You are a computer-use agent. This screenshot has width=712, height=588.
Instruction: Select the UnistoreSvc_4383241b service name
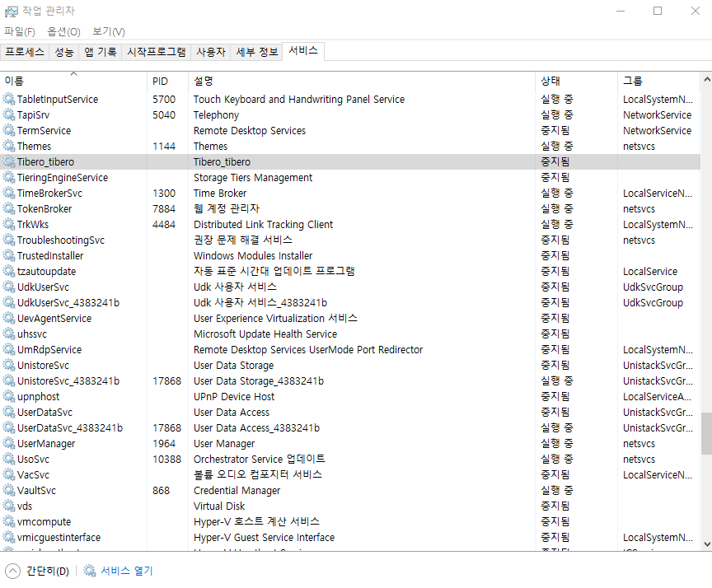(x=68, y=381)
